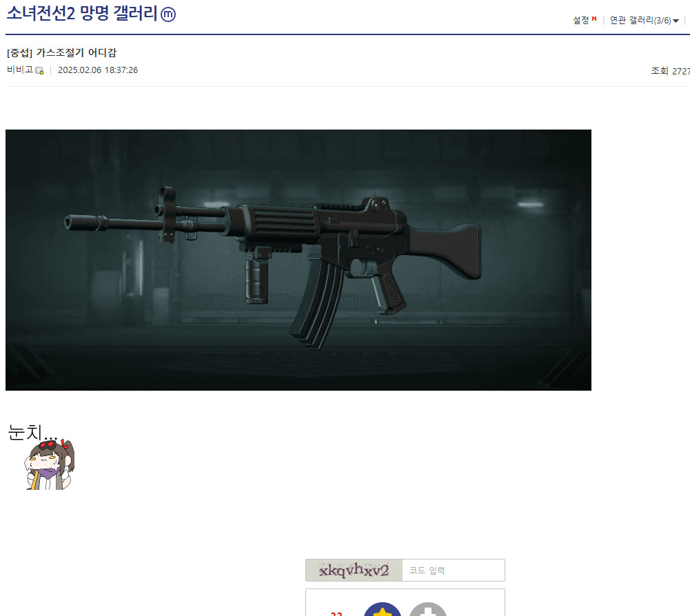690x616 pixels.
Task: Focus the 코드 입력 captcha input field
Action: 454,571
